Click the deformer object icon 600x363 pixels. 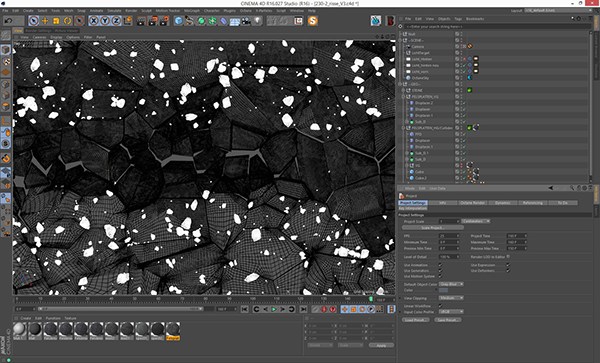click(x=223, y=21)
